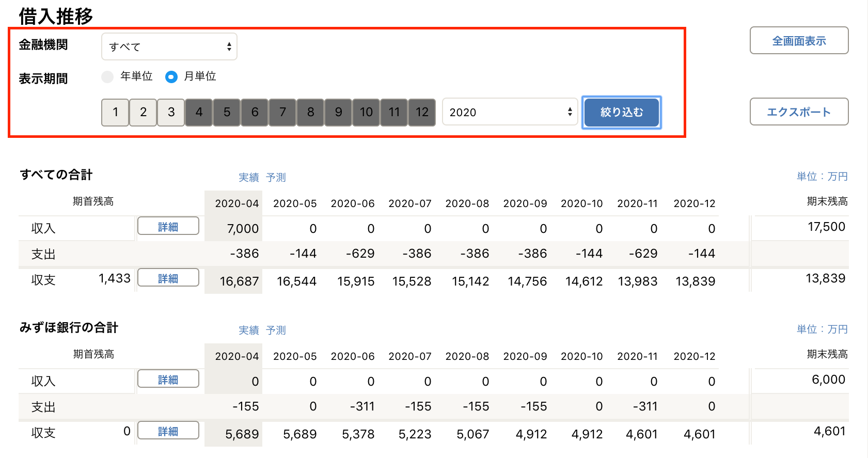Click 予測 link in すべての合計 section
The image size is (868, 458).
276,178
